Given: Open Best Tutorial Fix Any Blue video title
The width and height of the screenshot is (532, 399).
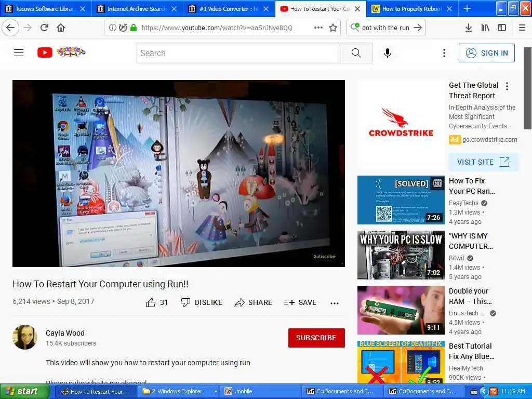Looking at the screenshot, I should coord(471,351).
